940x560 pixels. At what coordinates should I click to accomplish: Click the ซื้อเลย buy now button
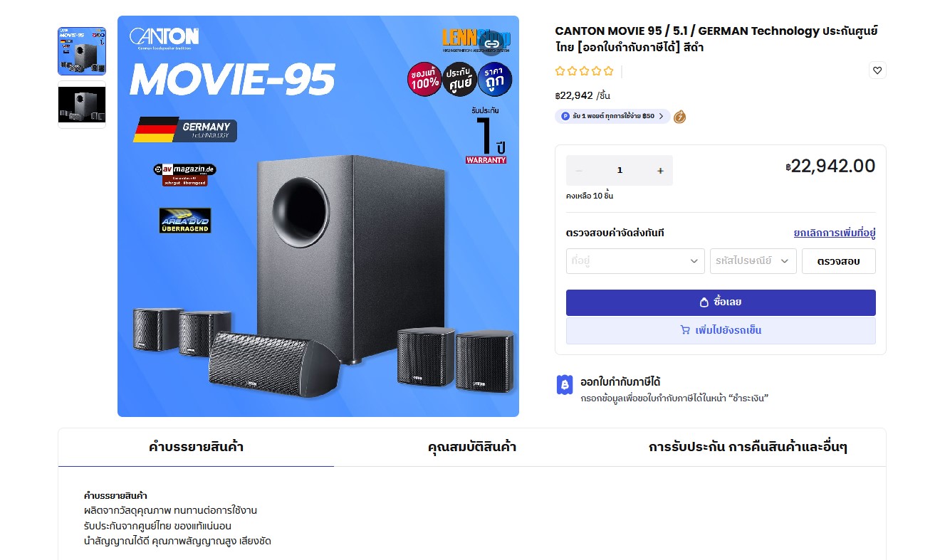721,302
